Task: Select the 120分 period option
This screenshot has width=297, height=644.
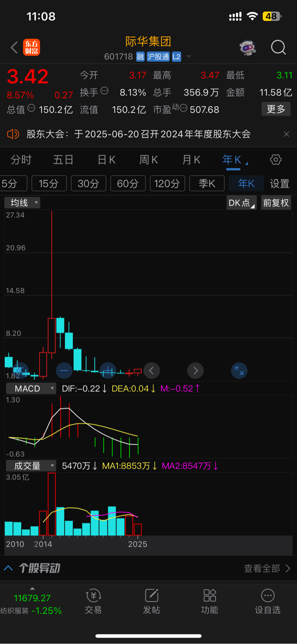Action: point(167,184)
